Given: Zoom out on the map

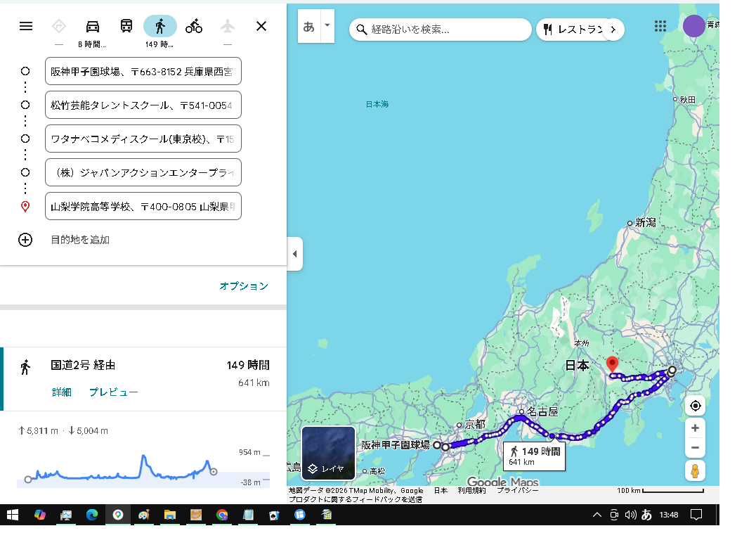Looking at the screenshot, I should click(x=695, y=447).
